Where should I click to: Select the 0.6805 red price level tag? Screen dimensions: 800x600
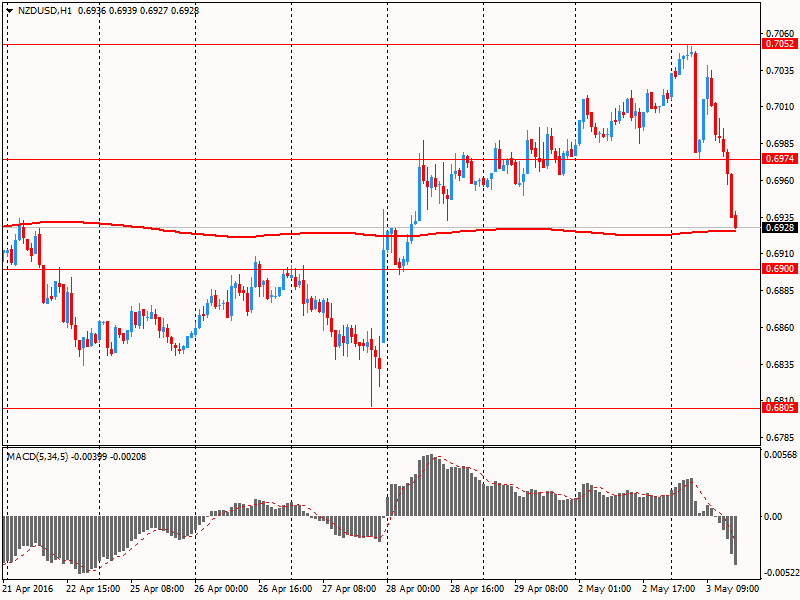(x=779, y=408)
